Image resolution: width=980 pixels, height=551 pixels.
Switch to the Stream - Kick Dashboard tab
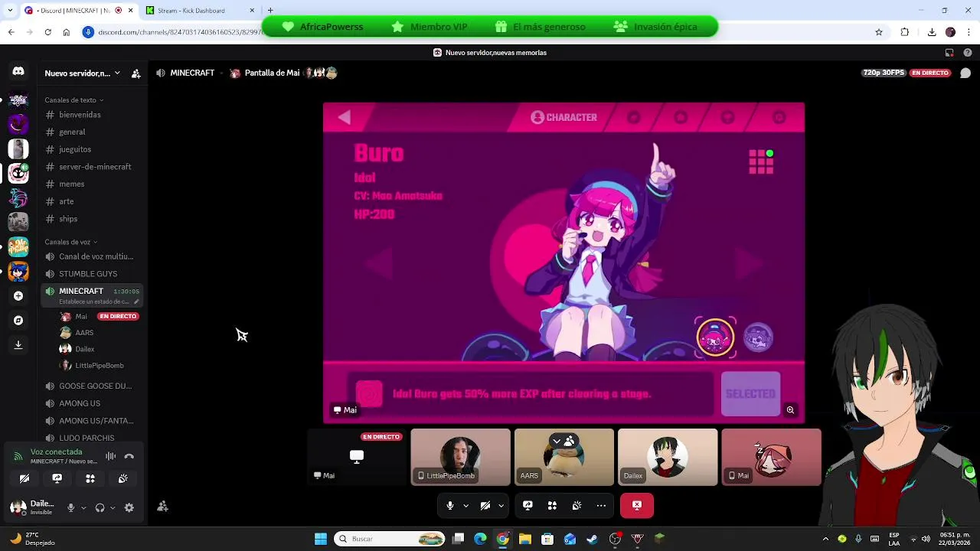201,11
